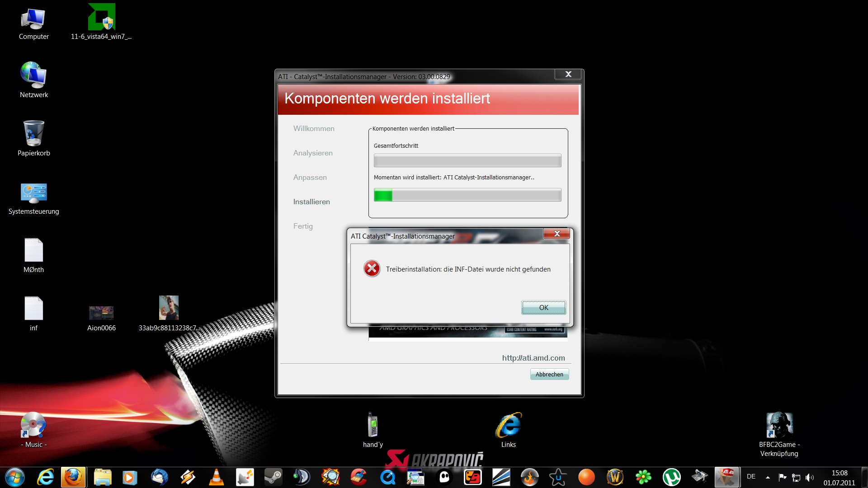Open Firefox from the taskbar
This screenshot has height=488, width=868.
click(x=73, y=477)
